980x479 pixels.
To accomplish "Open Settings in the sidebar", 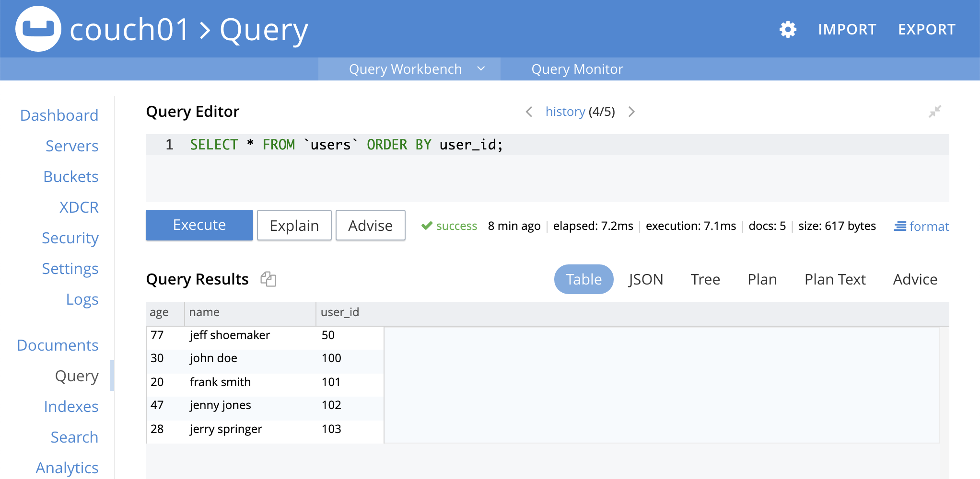I will 70,269.
